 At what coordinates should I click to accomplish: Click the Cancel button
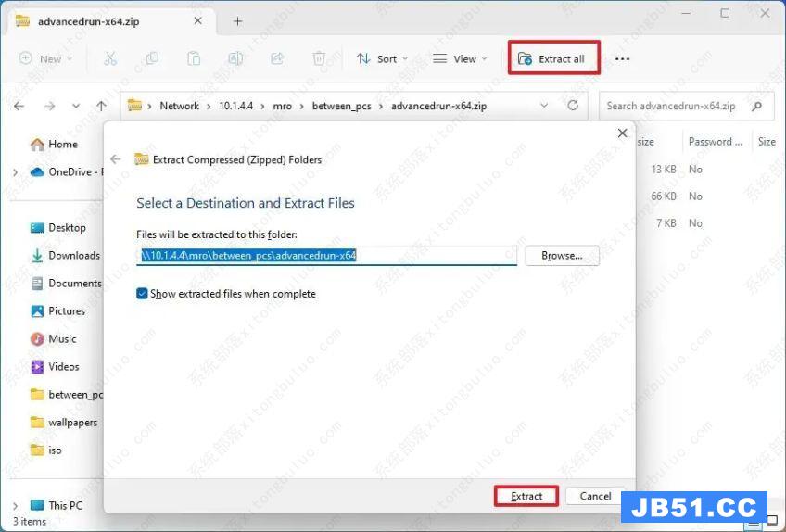595,496
